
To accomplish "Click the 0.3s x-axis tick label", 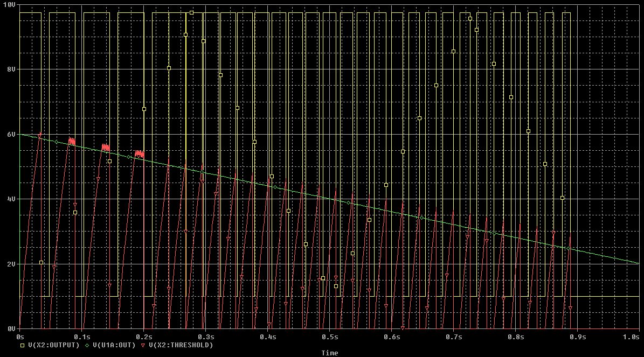I will (205, 337).
